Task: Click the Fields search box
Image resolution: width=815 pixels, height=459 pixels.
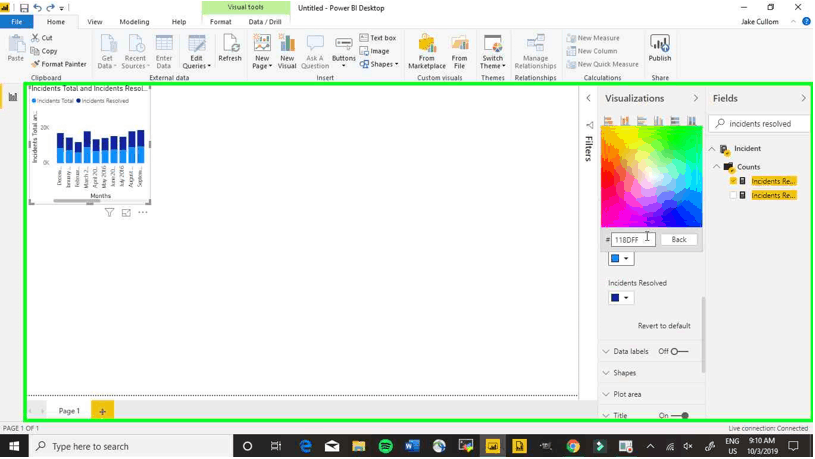Action: click(x=759, y=124)
